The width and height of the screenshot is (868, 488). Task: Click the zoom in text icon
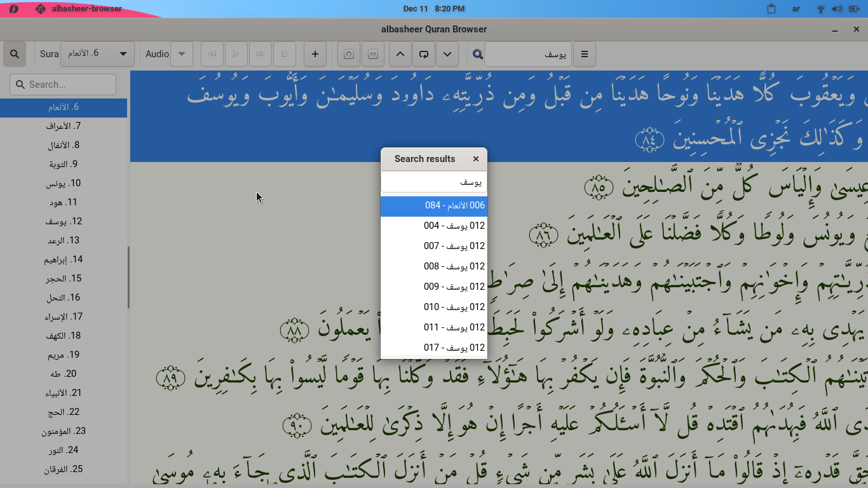349,54
